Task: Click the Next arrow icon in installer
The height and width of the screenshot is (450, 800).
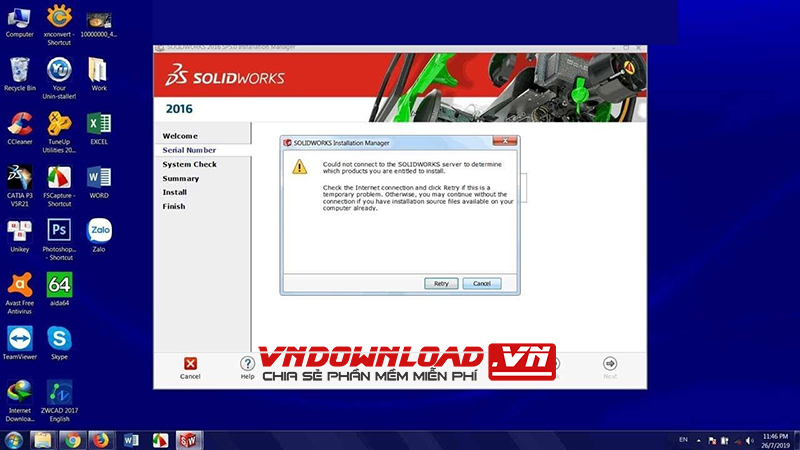Action: coord(609,364)
